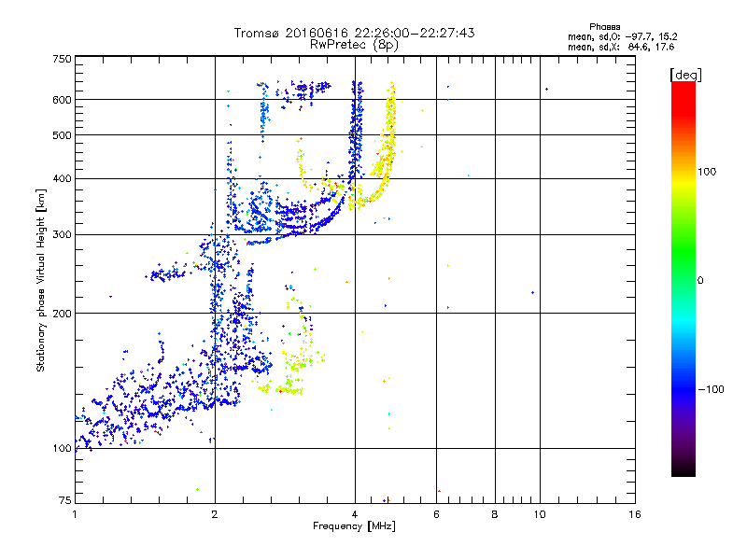
Task: Click the x-axis label '2'
Action: coord(215,514)
